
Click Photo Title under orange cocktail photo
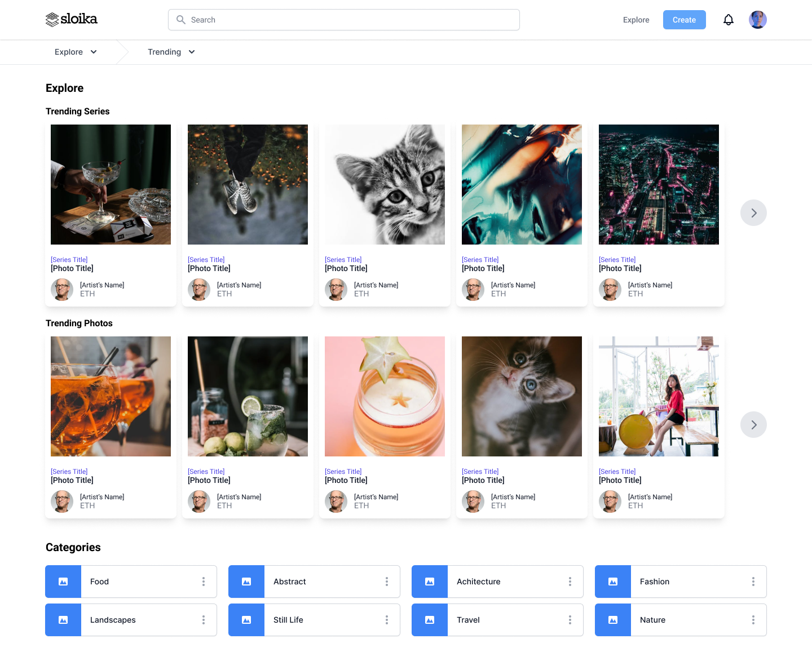pos(72,480)
